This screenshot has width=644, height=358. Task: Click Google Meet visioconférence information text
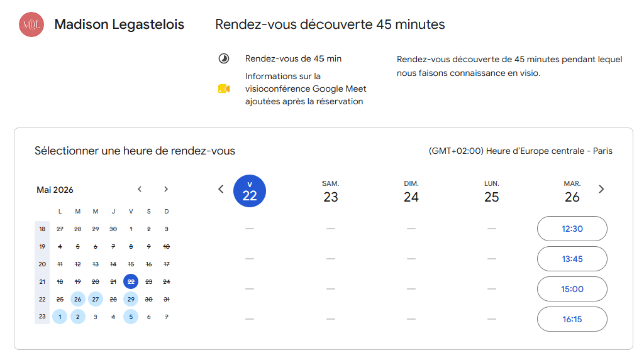pyautogui.click(x=306, y=89)
